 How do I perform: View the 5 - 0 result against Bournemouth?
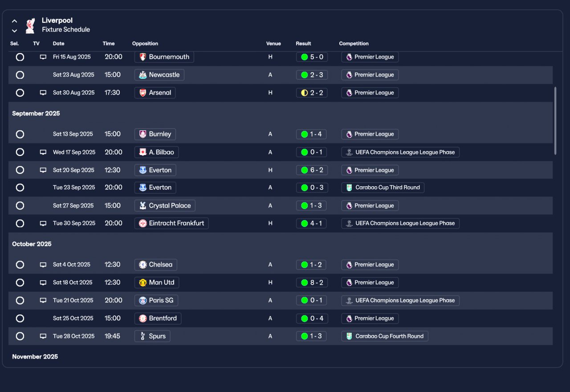click(312, 57)
